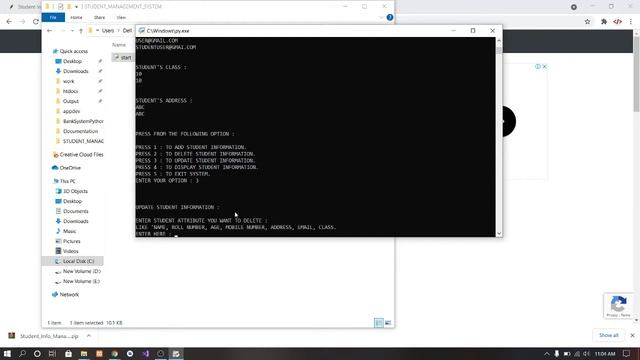Viewport: 640px width, 360px height.
Task: Open Cortana circle on taskbar
Action: pos(37,353)
